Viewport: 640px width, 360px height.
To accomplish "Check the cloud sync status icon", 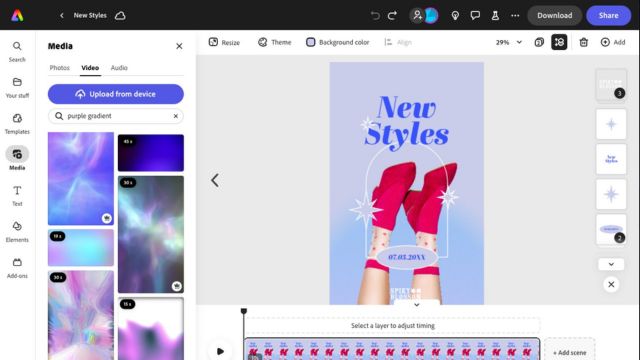I will [x=120, y=16].
